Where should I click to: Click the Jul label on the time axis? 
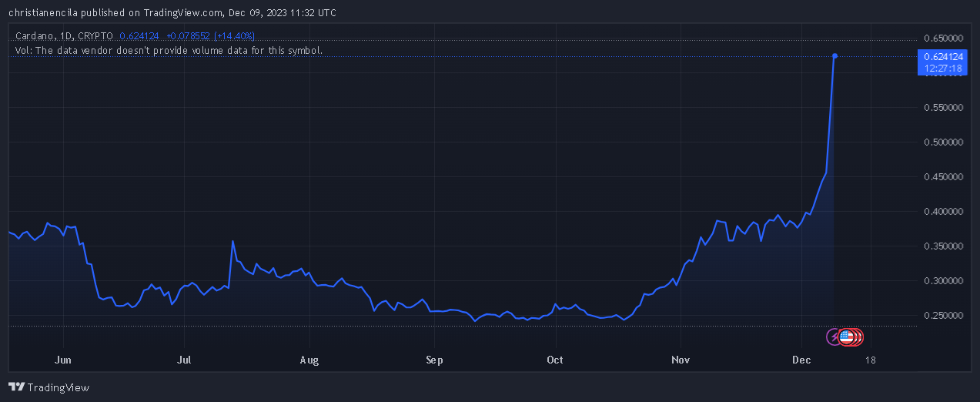click(184, 360)
